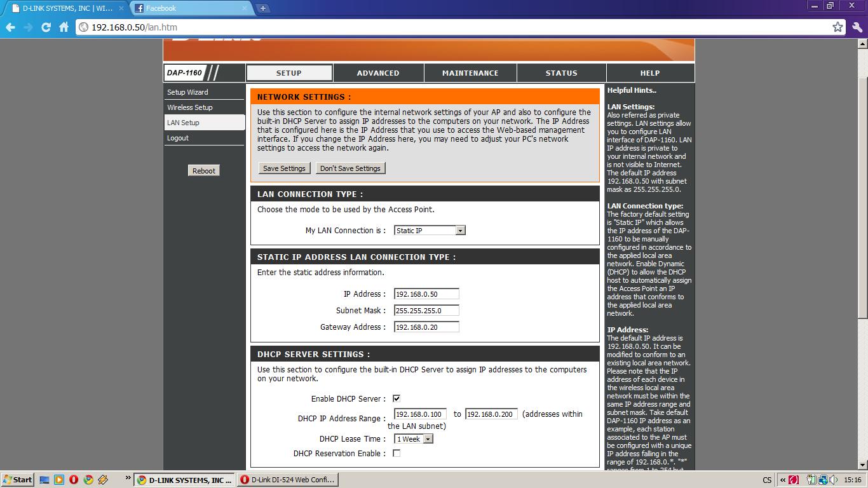868x488 pixels.
Task: Check the DHCP Reservation Enable box
Action: pyautogui.click(x=397, y=453)
